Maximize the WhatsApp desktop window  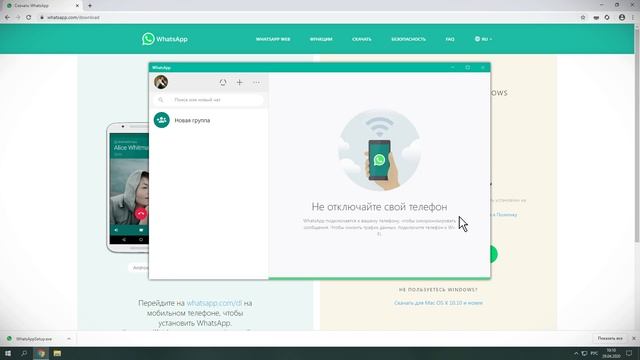click(468, 67)
